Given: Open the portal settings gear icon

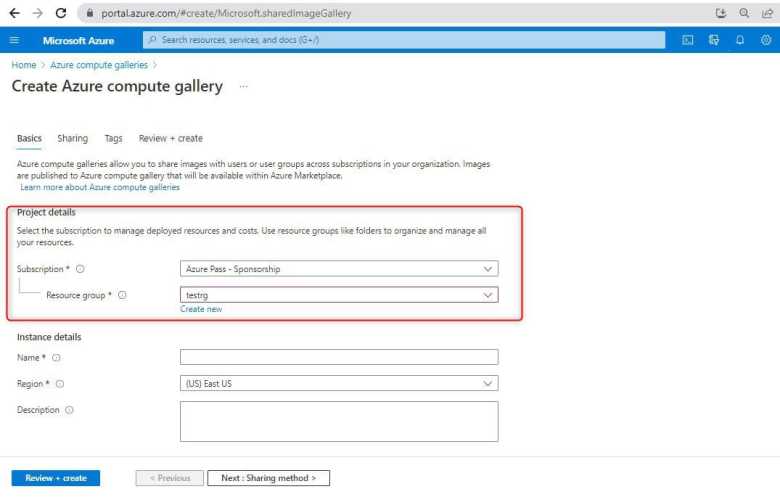Looking at the screenshot, I should 766,40.
